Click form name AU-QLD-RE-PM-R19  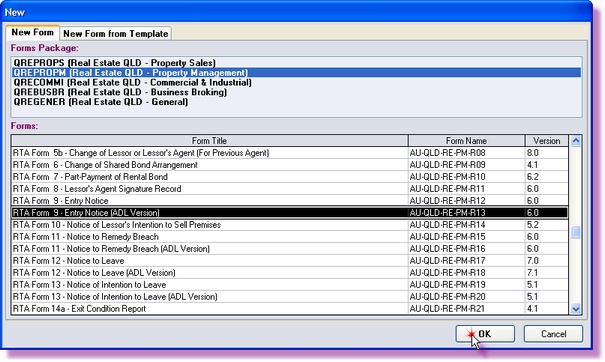point(447,284)
